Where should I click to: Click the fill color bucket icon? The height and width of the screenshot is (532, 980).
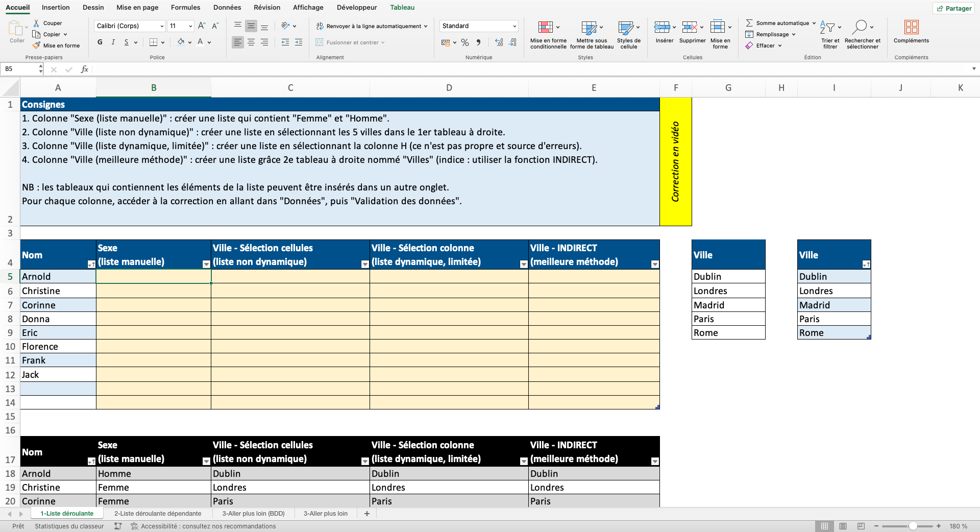181,42
